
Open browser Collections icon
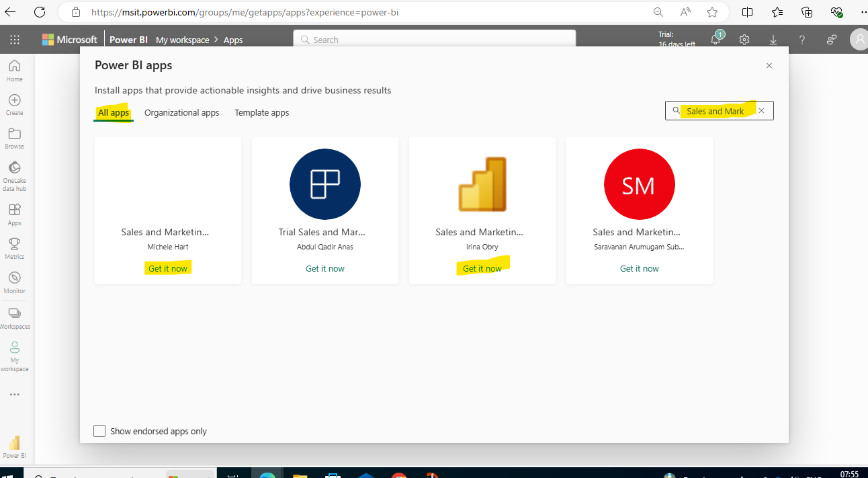point(807,12)
